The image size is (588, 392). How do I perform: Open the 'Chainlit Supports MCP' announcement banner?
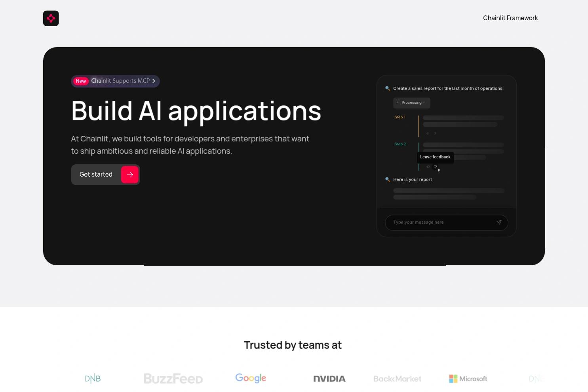click(115, 81)
